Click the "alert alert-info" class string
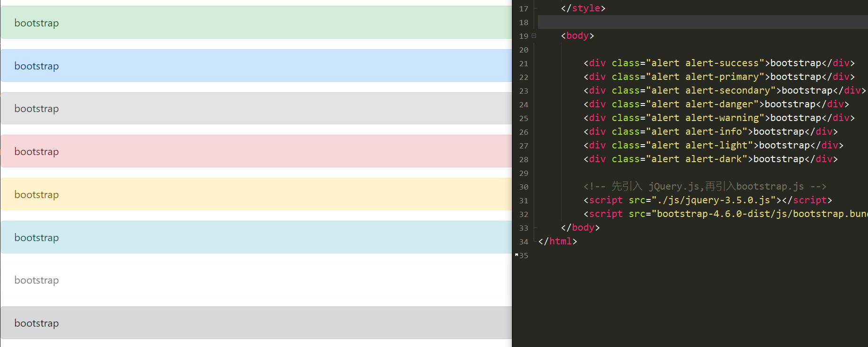The height and width of the screenshot is (347, 868). point(697,131)
